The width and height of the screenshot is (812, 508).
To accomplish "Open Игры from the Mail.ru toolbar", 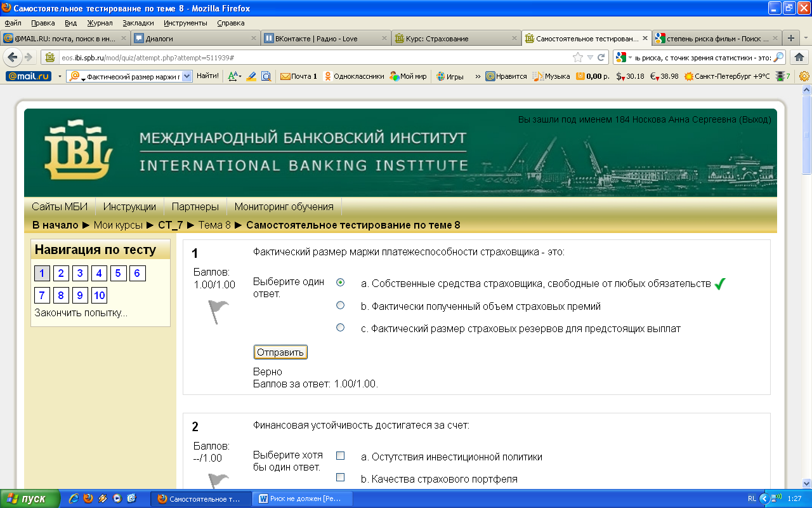I will (x=450, y=76).
